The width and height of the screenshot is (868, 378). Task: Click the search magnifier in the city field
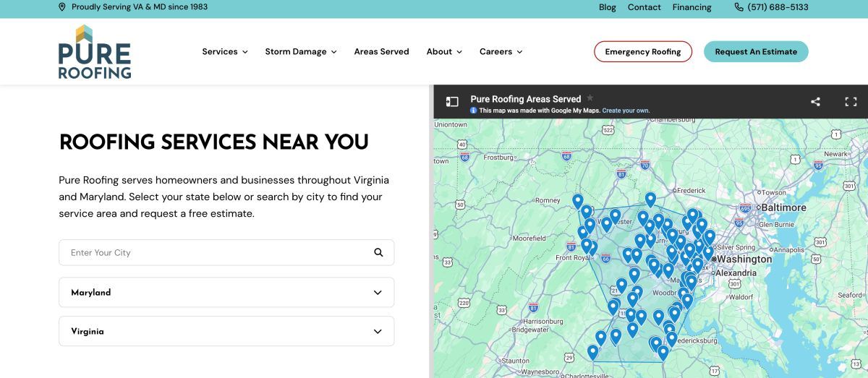click(x=378, y=252)
